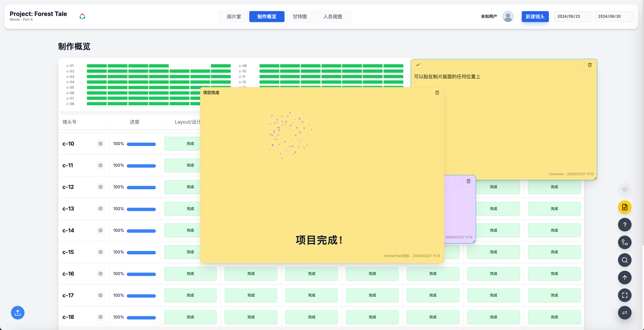Check the checkbox on the large yellow note
The height and width of the screenshot is (330, 644).
pos(418,65)
